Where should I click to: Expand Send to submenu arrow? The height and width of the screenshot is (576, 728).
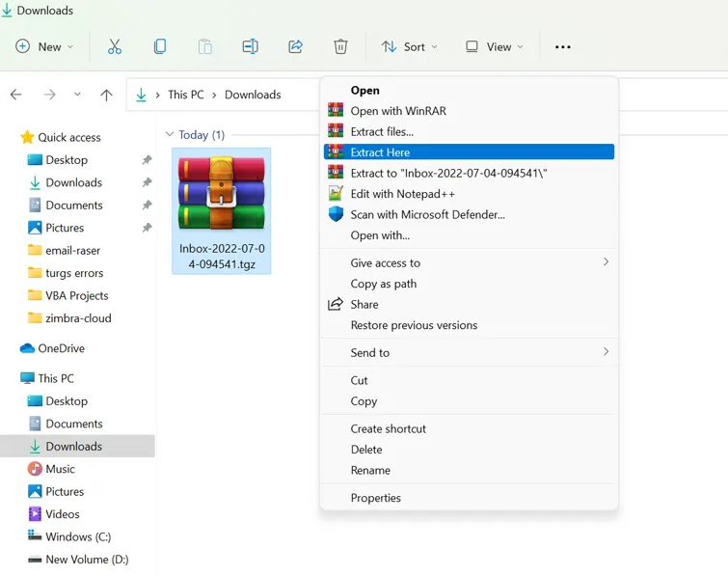coord(606,351)
